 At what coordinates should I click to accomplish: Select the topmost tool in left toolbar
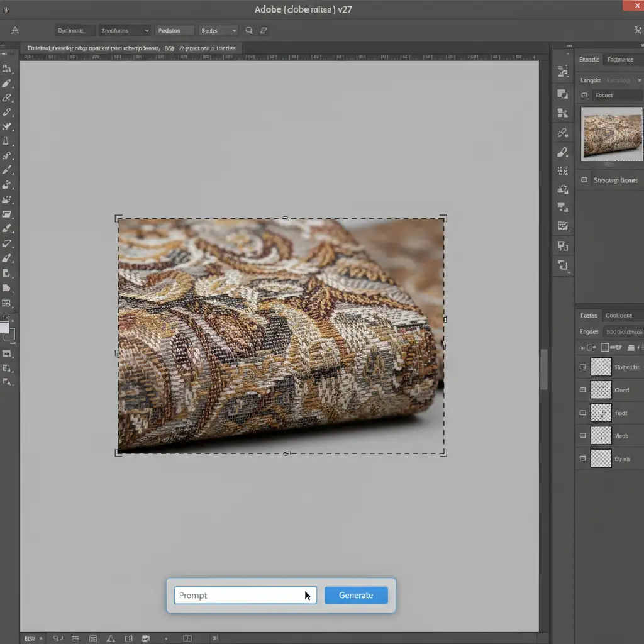[7, 69]
